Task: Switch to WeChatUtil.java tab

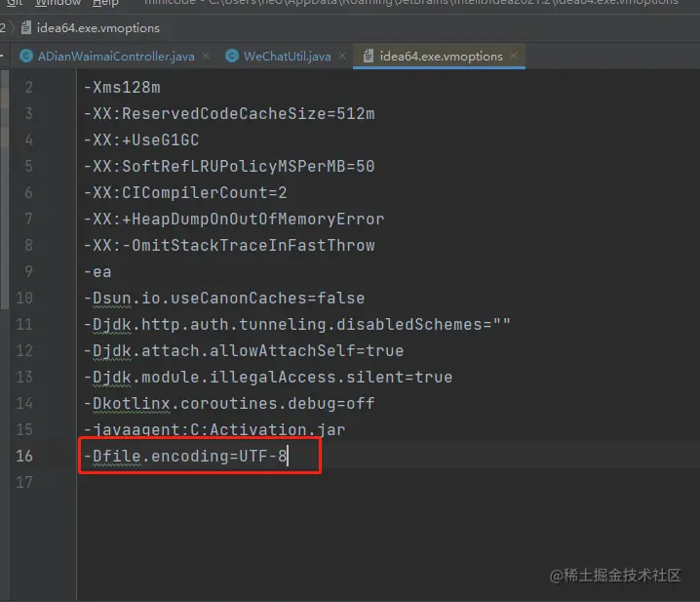Action: pyautogui.click(x=287, y=57)
